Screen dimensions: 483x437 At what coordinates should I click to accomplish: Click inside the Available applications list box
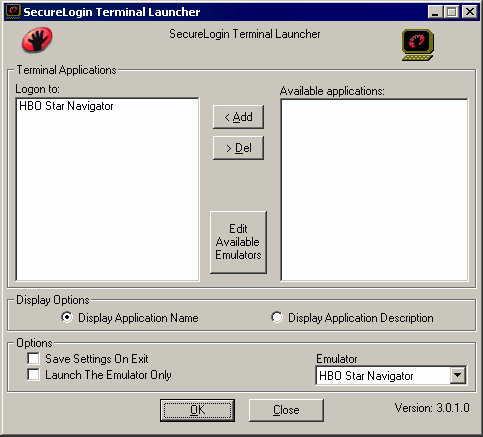[x=374, y=190]
